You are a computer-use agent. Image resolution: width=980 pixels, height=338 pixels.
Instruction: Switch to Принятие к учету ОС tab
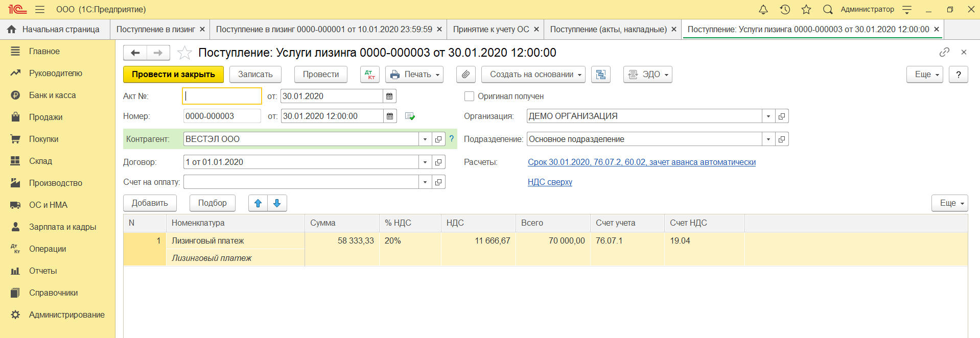(491, 30)
